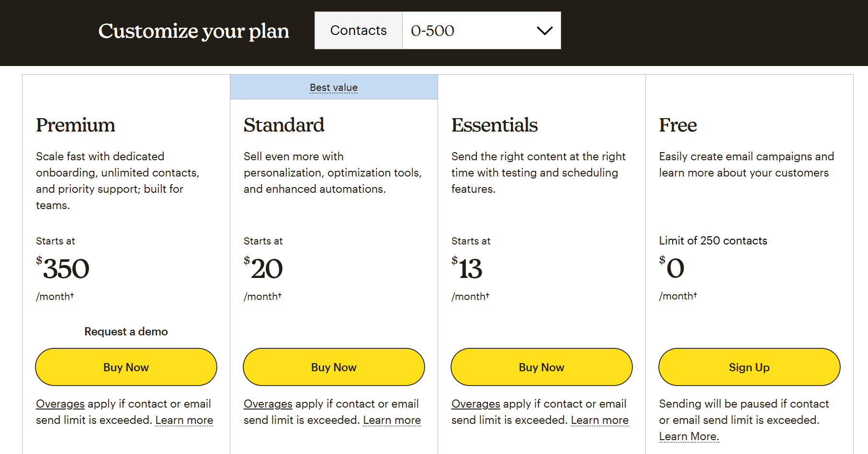Screen dimensions: 868x454
Task: Open the Overages link in Standard column
Action: (268, 404)
